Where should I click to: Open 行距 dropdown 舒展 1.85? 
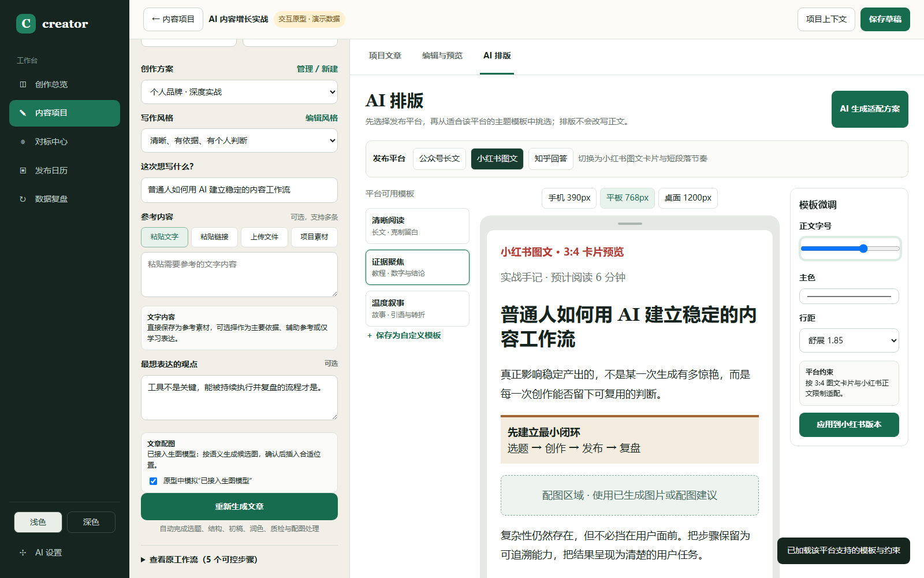tap(849, 340)
